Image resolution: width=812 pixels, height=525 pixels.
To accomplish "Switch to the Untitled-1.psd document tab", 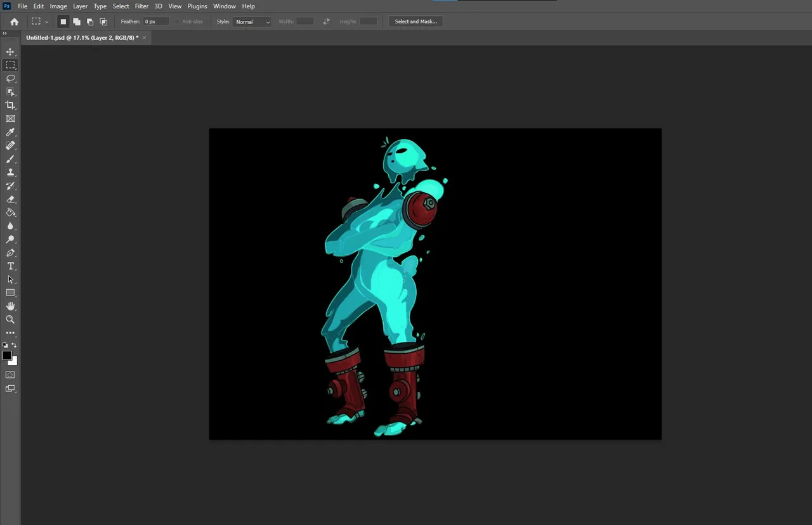I will [82, 37].
